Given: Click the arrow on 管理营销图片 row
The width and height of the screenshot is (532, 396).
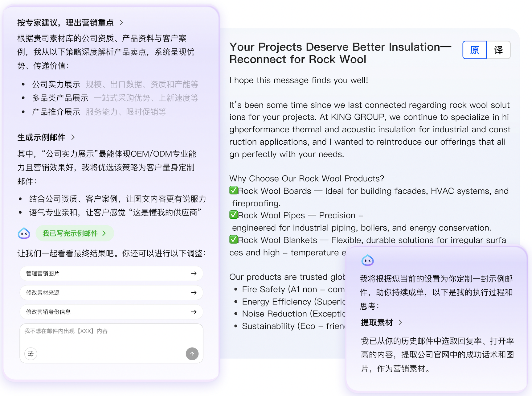Looking at the screenshot, I should click(x=194, y=274).
